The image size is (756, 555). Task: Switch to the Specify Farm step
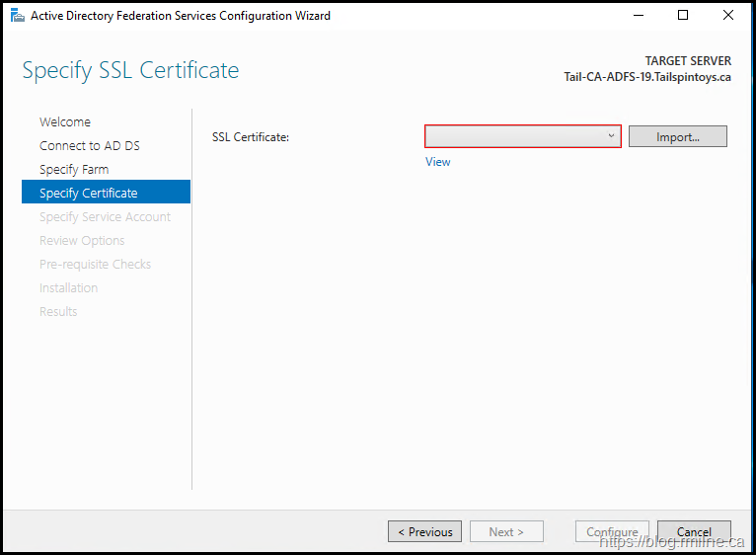coord(74,170)
